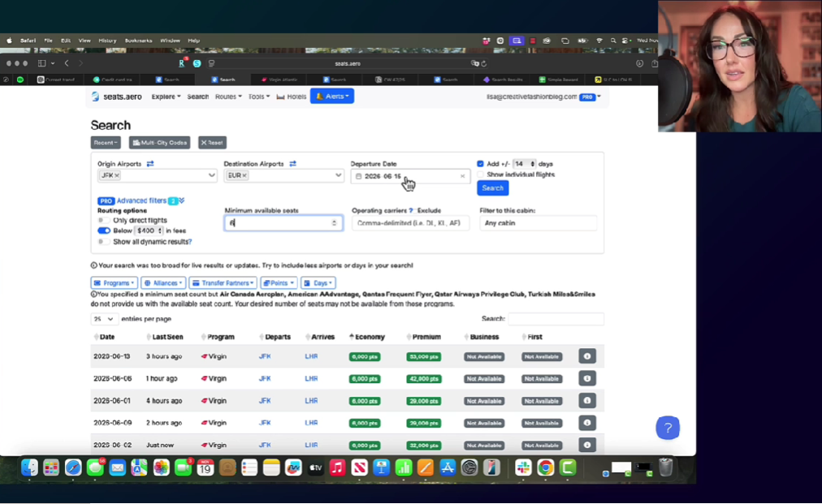Viewport: 822px width, 504px height.
Task: Open Tools dropdown in navbar
Action: point(259,97)
